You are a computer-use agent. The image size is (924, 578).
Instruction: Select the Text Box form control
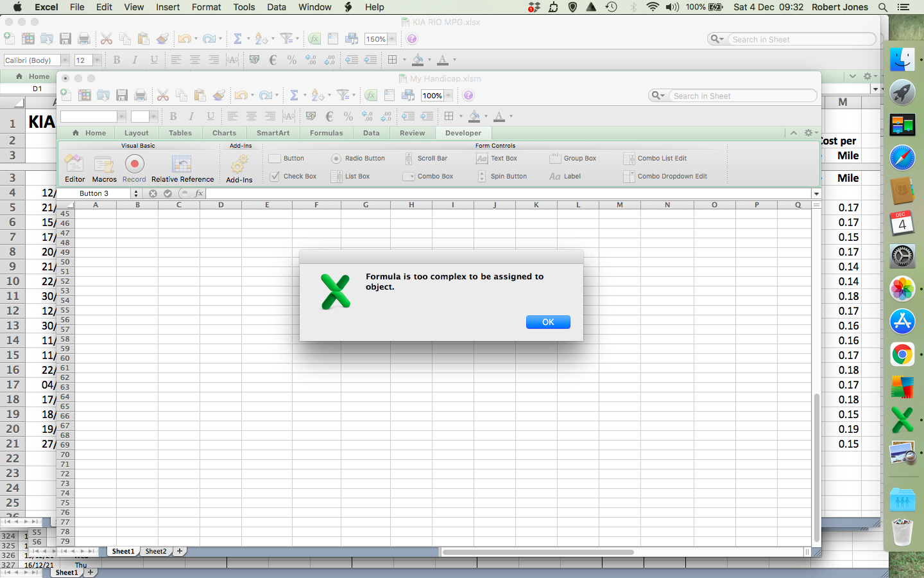497,159
